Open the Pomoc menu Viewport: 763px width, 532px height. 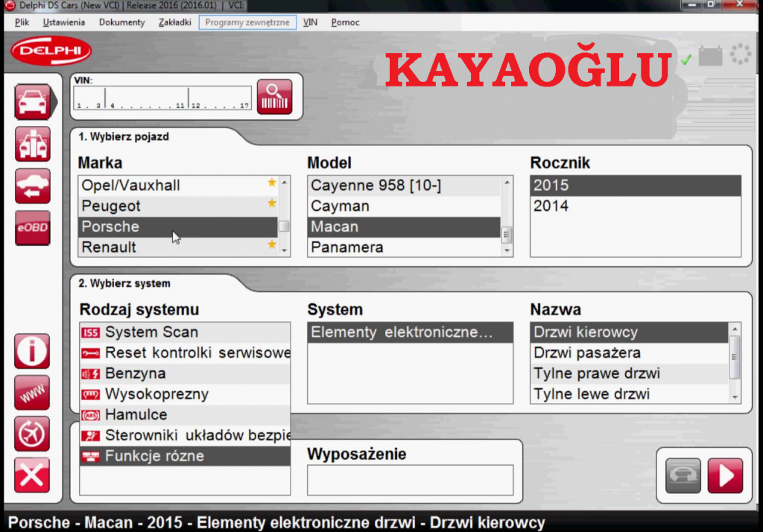[x=345, y=22]
